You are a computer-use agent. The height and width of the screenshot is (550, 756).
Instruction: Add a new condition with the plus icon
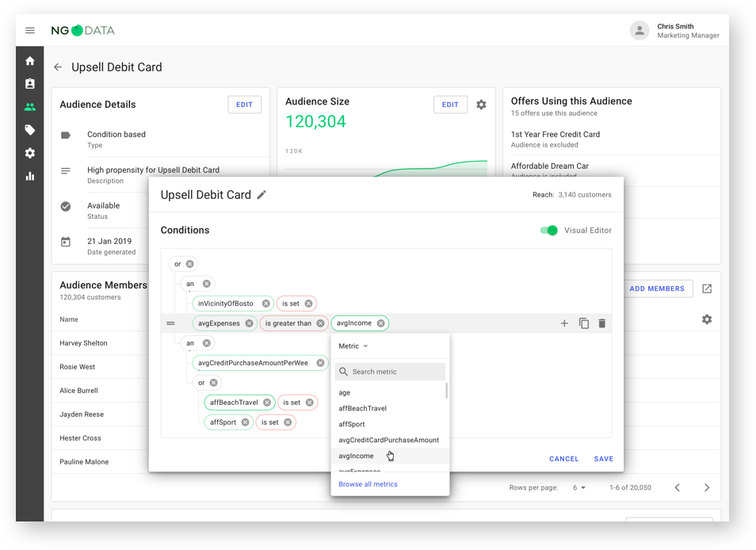564,323
